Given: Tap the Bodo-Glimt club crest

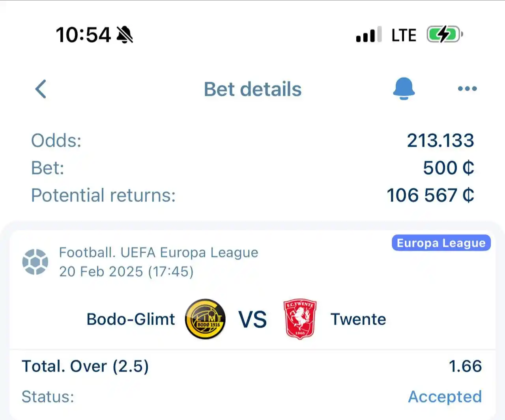Looking at the screenshot, I should (205, 319).
